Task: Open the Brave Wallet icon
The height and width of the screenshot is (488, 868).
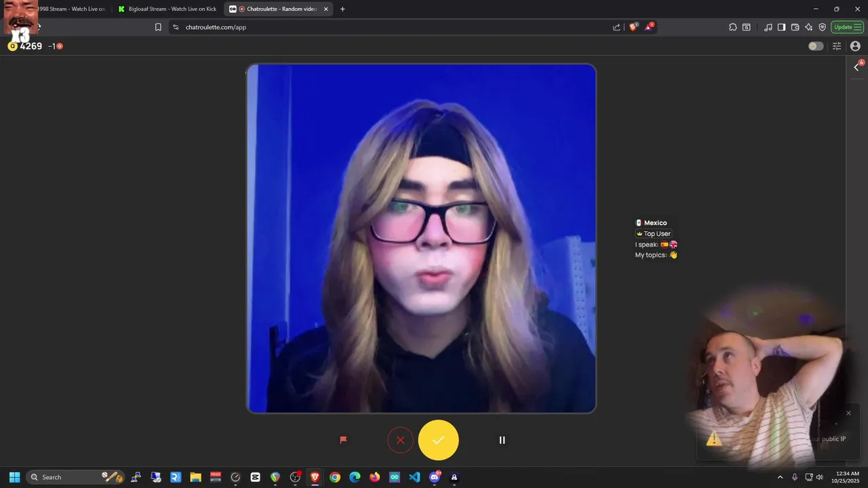Action: [x=795, y=27]
